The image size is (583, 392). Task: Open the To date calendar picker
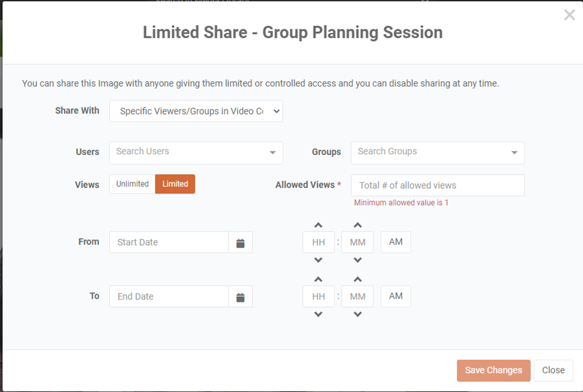[x=240, y=297]
